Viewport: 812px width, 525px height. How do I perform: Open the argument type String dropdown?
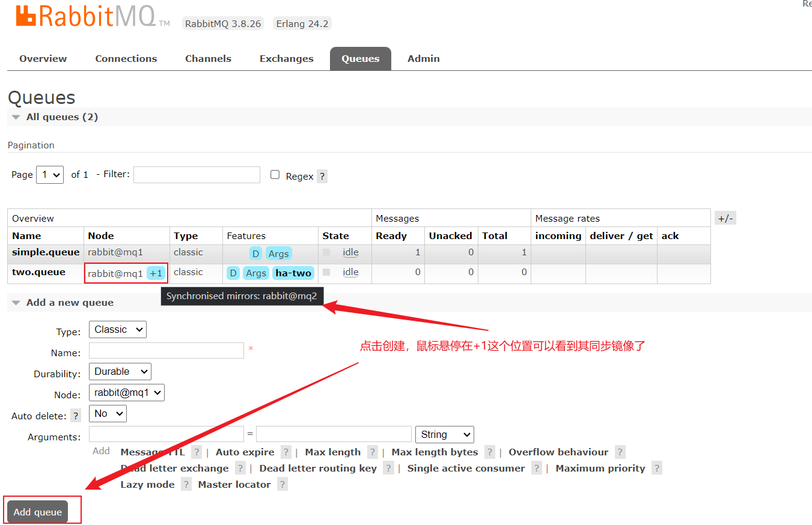point(445,434)
